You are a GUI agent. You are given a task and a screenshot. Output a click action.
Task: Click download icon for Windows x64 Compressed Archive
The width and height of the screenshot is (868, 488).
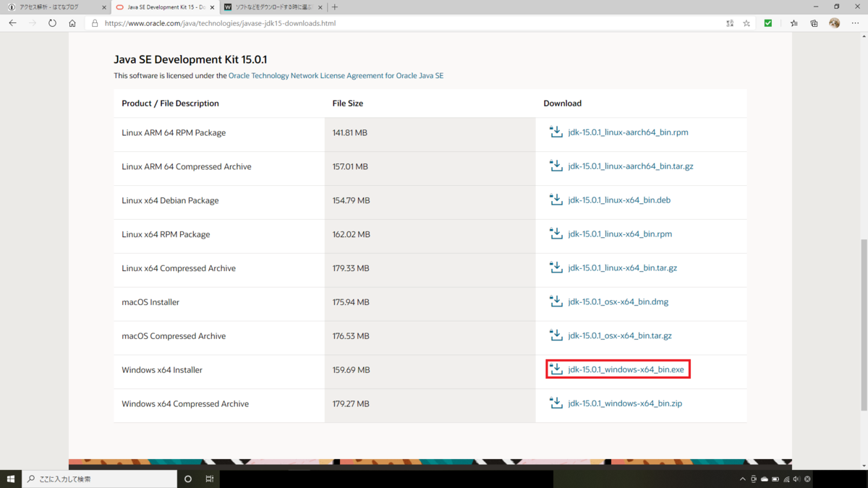tap(556, 403)
